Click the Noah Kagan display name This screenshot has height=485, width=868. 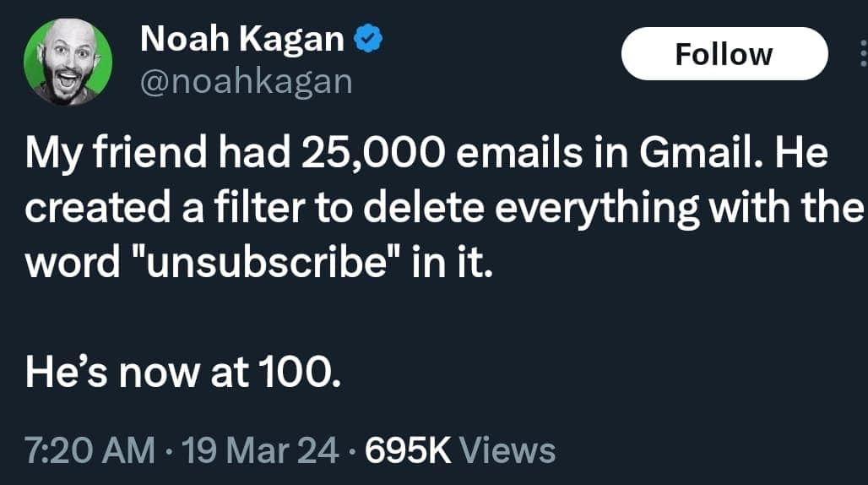point(242,39)
